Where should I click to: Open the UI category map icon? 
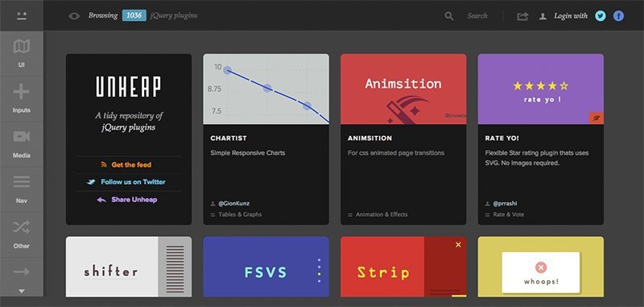[x=22, y=47]
